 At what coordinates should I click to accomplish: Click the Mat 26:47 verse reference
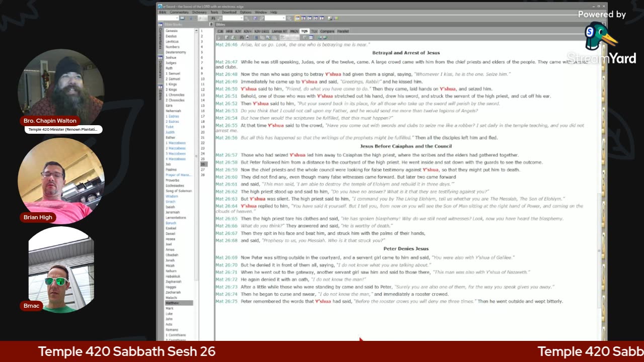click(226, 62)
